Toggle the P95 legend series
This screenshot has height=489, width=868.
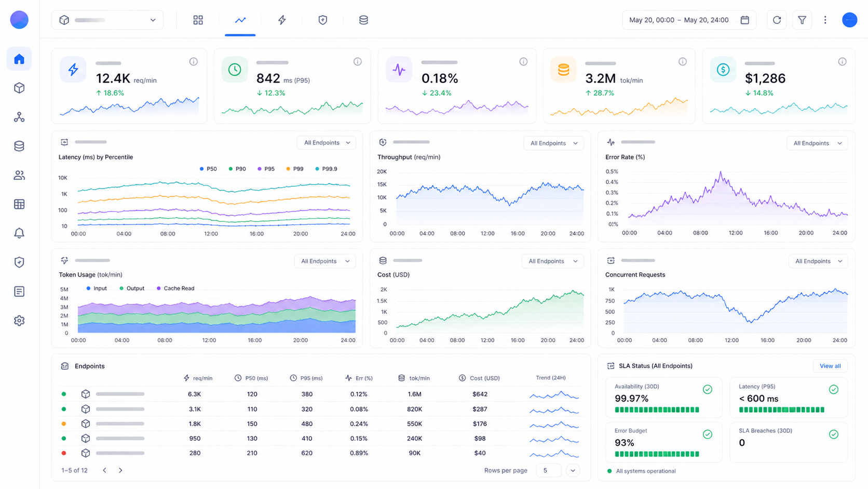point(266,169)
